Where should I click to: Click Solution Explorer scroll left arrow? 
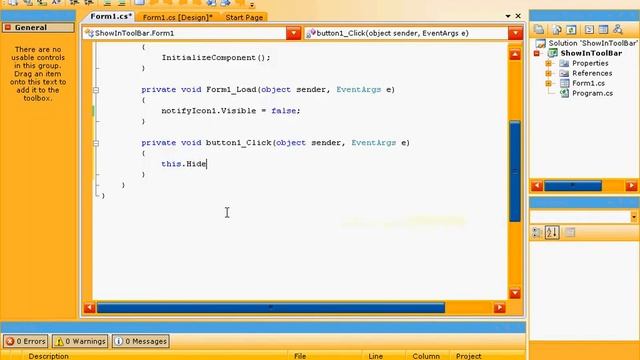click(x=537, y=186)
